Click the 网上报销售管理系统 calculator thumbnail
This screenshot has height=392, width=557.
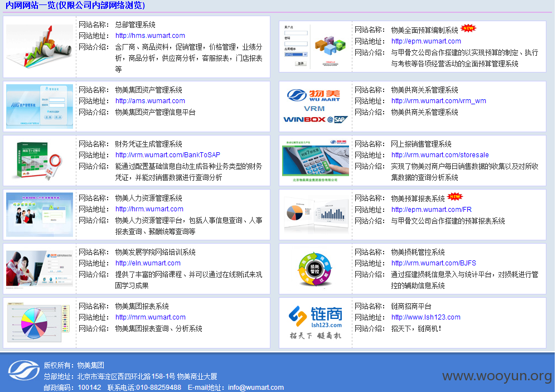pos(316,161)
